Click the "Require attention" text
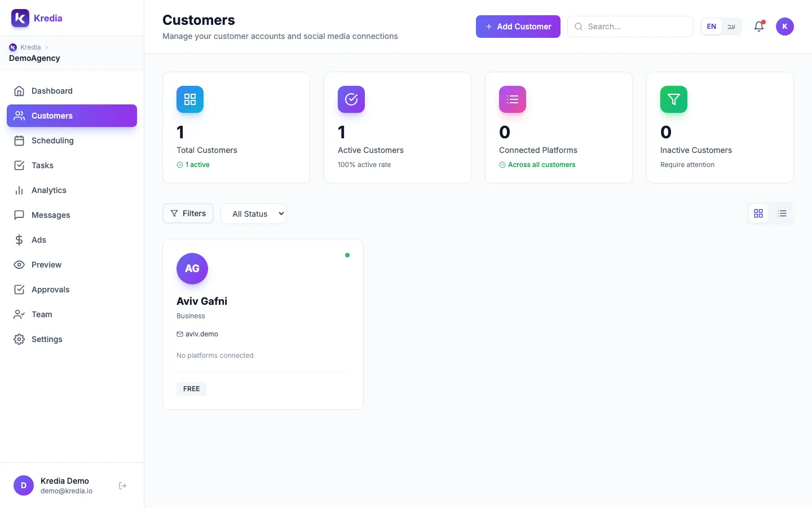 pyautogui.click(x=687, y=165)
